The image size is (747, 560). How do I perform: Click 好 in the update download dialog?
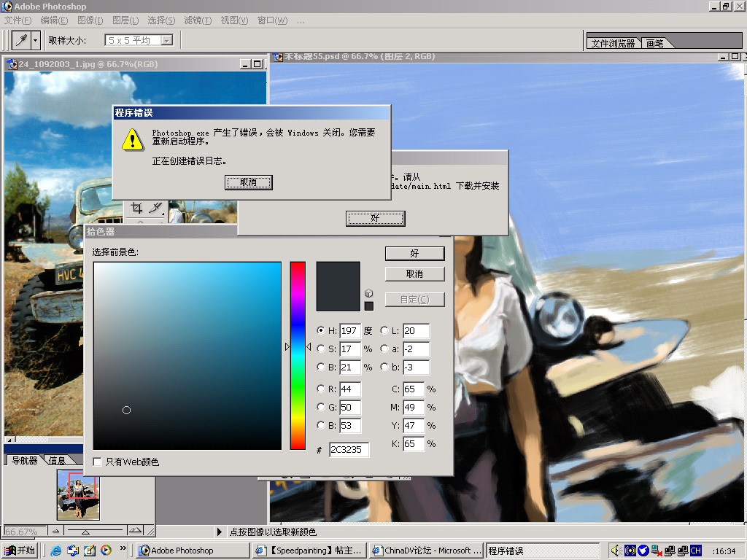point(375,218)
